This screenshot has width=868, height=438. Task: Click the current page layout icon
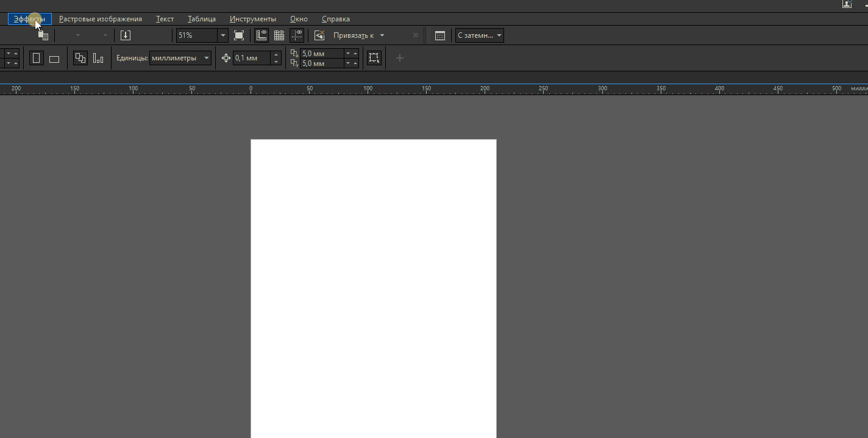(x=98, y=58)
